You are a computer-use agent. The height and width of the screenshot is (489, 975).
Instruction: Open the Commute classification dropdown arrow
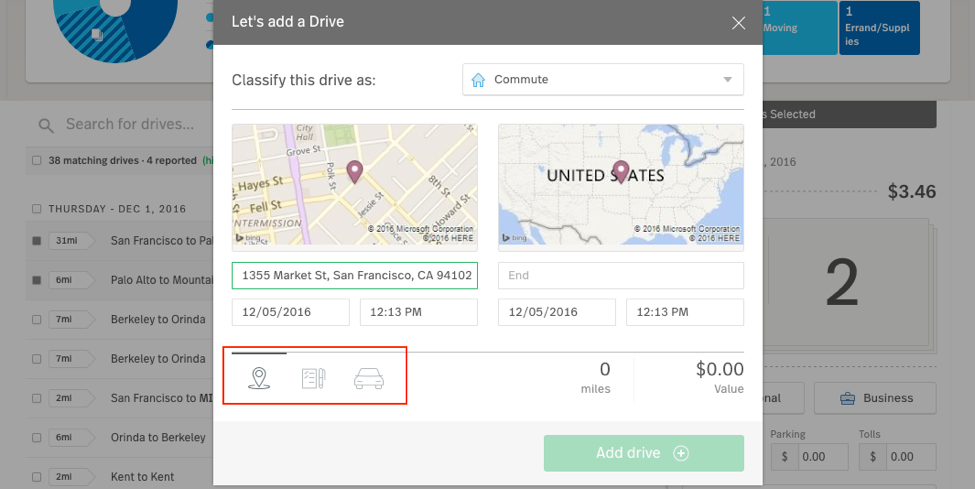728,80
